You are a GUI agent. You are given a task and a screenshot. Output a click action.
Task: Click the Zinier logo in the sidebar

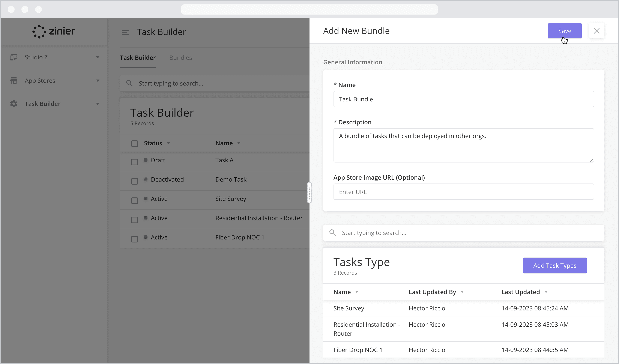tap(54, 32)
